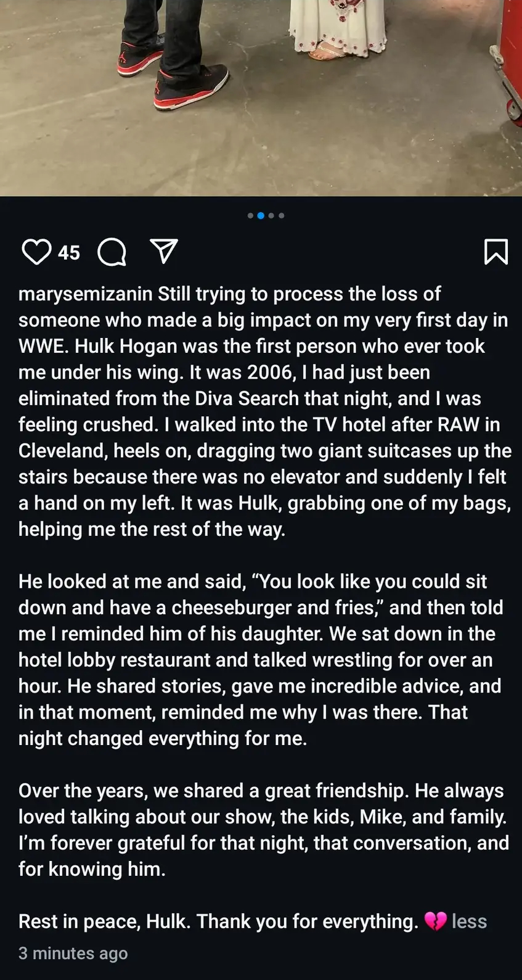Tap the paragraph beginning He looked at me

(261, 660)
